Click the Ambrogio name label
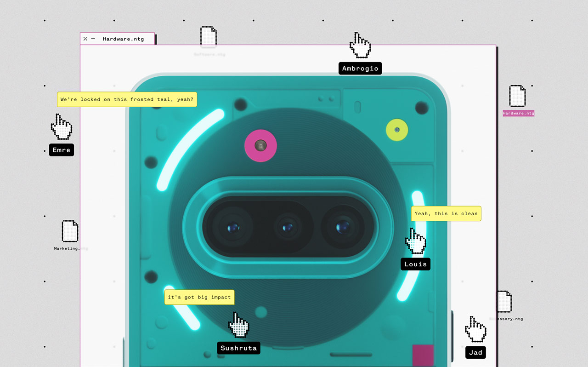Screen dimensions: 588x367 [x=360, y=69]
